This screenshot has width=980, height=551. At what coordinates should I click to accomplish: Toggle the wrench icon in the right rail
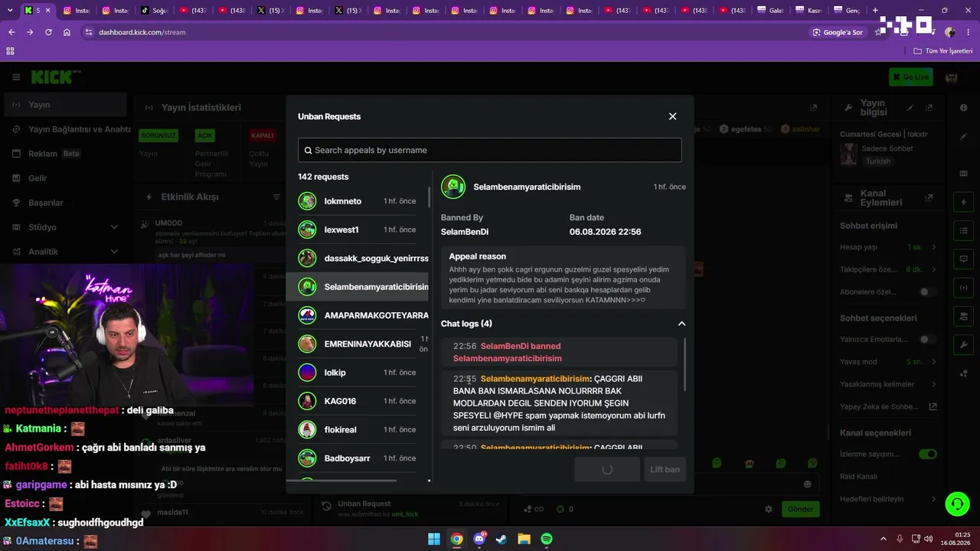pos(963,345)
